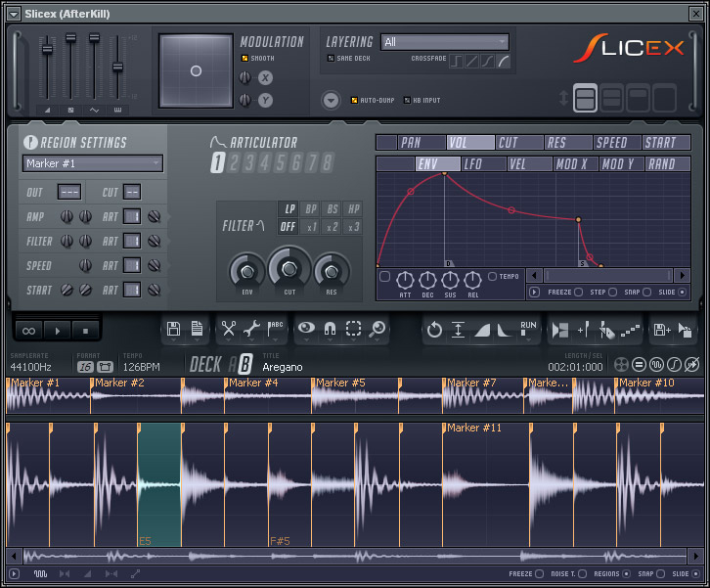Switch to the LFO tab
This screenshot has height=588, width=710.
click(x=483, y=164)
